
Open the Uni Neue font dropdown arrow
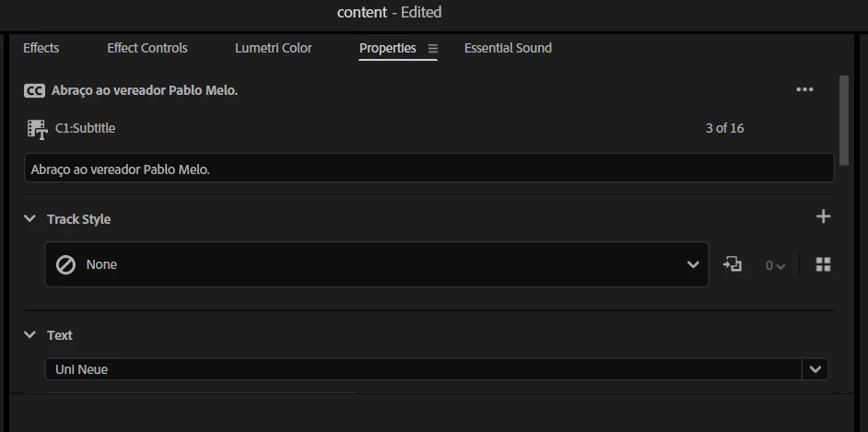pyautogui.click(x=815, y=369)
